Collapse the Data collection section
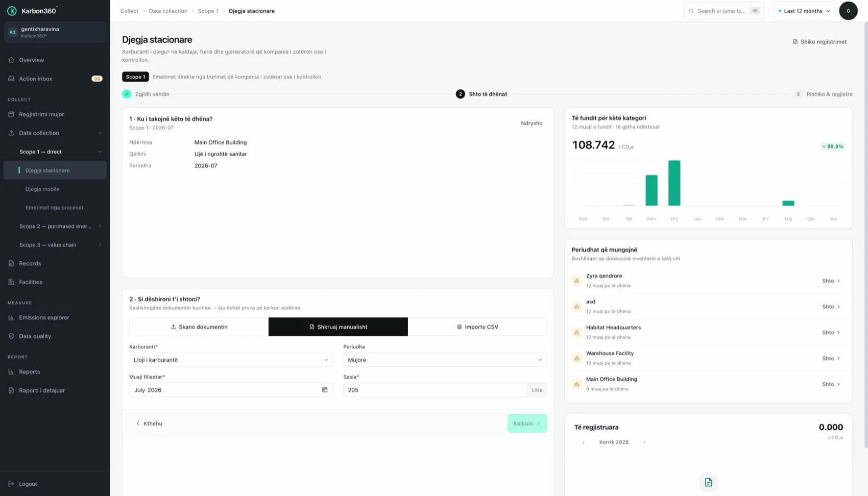Viewport: 868px width, 496px height. (x=55, y=133)
